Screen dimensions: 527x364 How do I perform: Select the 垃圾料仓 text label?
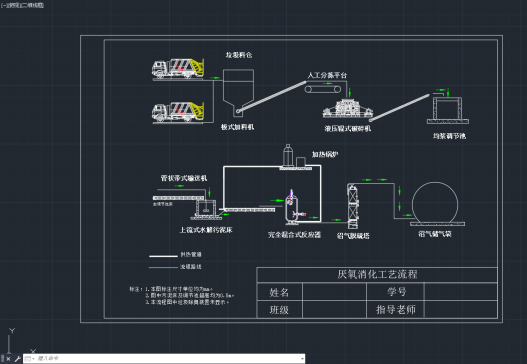click(239, 55)
